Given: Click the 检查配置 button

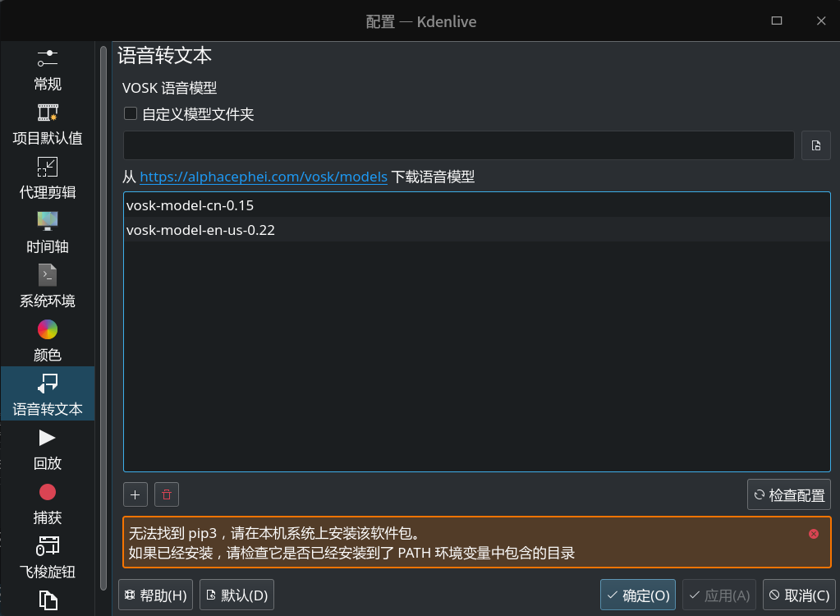Looking at the screenshot, I should [x=788, y=494].
